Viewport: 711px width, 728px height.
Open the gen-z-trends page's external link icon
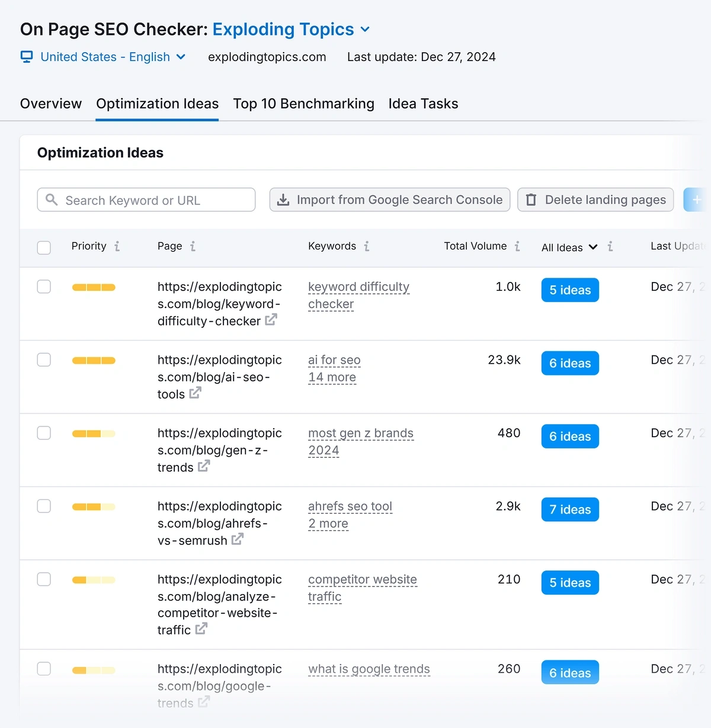pos(203,466)
